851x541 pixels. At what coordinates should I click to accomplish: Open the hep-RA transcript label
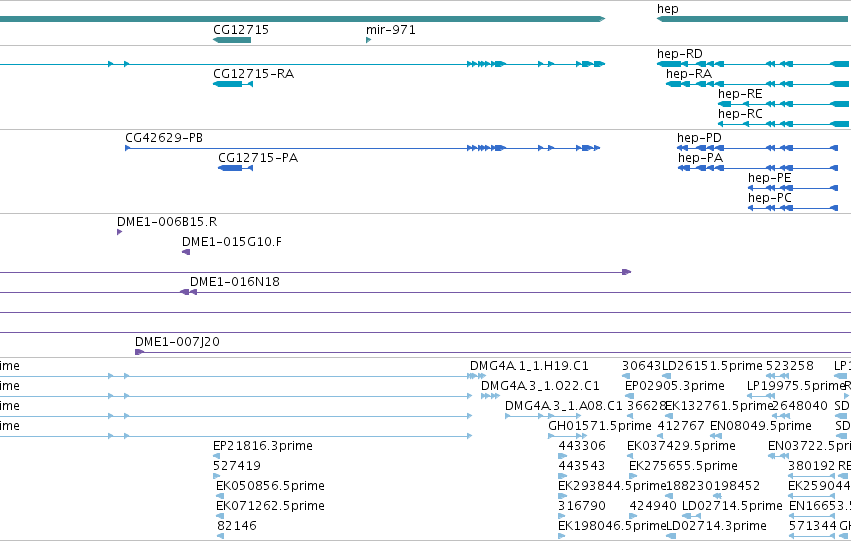(x=689, y=74)
